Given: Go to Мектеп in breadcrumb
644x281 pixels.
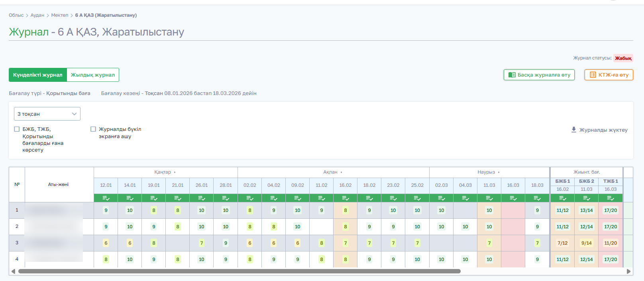Looking at the screenshot, I should [x=60, y=15].
